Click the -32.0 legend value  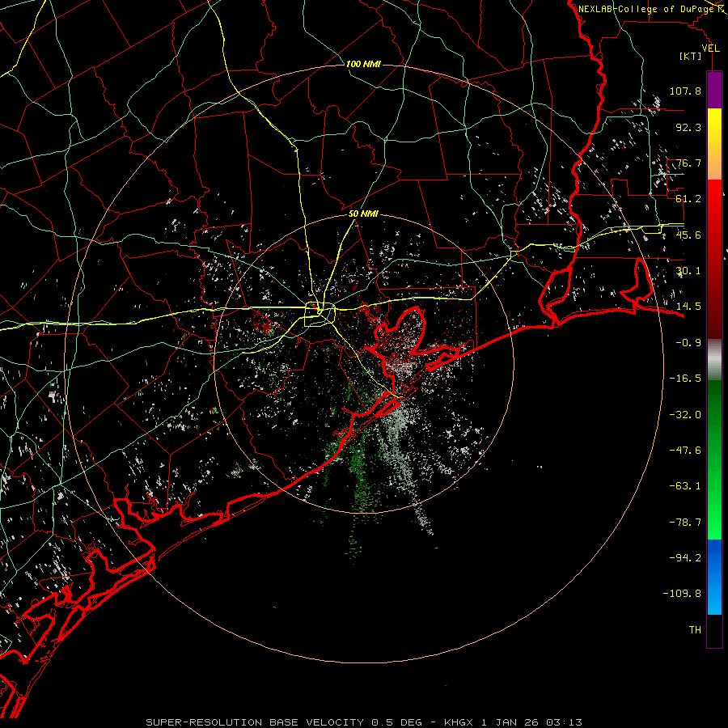pyautogui.click(x=685, y=415)
